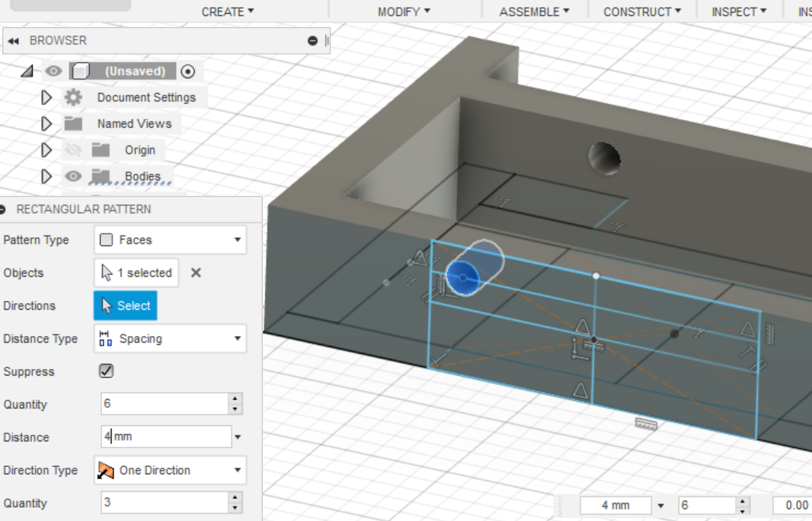Click the Bodies folder icon
812x521 pixels.
coord(101,176)
